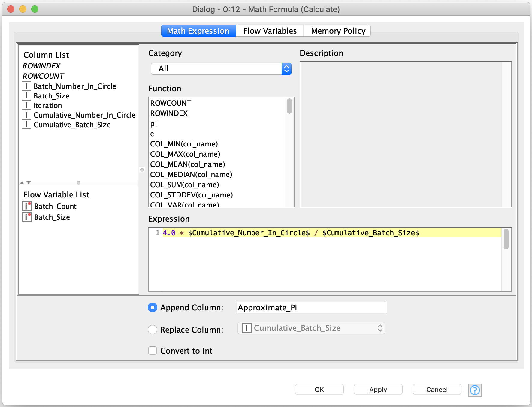This screenshot has width=532, height=407.
Task: Click the type icon beside Cumulative_Batch_Size
Action: [x=26, y=125]
